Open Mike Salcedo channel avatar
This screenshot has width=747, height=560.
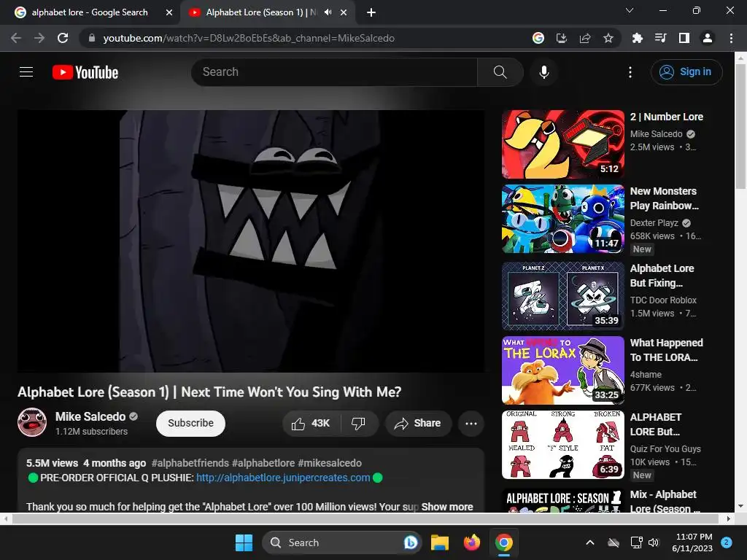point(32,422)
